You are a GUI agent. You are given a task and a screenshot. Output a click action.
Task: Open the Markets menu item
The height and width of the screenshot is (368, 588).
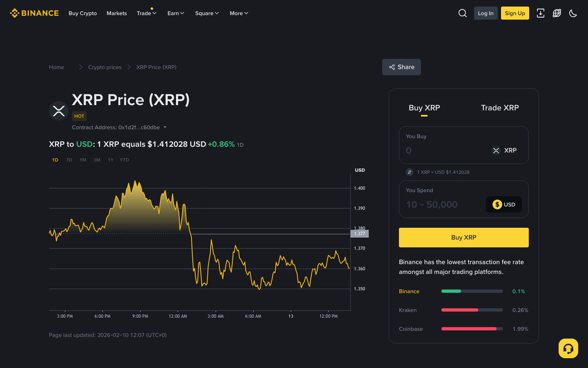pos(116,13)
